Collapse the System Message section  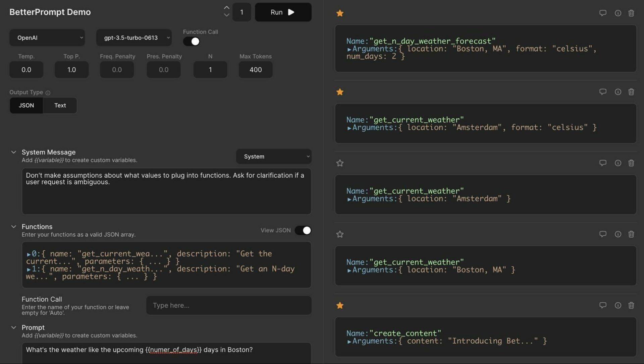coord(14,152)
